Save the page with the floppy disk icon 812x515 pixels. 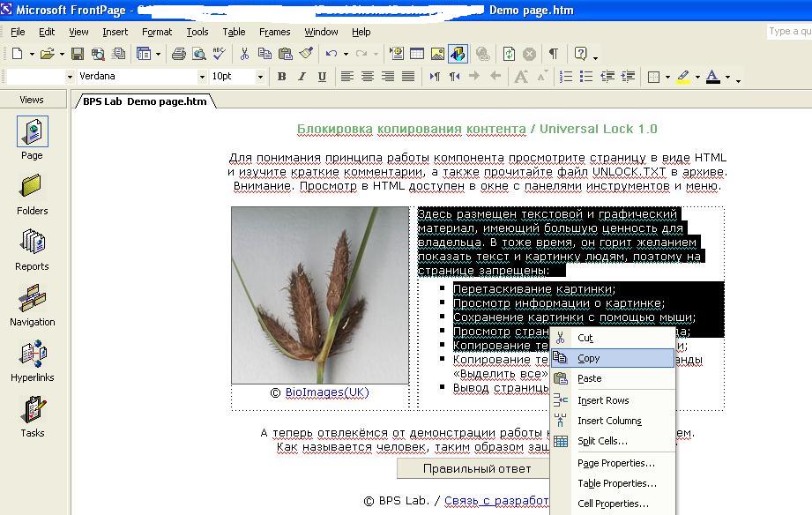tap(78, 54)
